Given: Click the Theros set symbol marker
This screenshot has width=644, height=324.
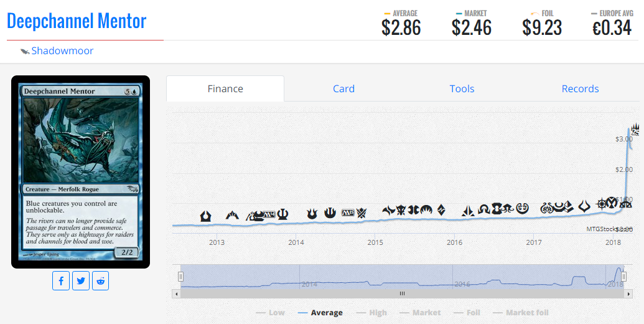Looking at the screenshot, I should click(283, 214).
